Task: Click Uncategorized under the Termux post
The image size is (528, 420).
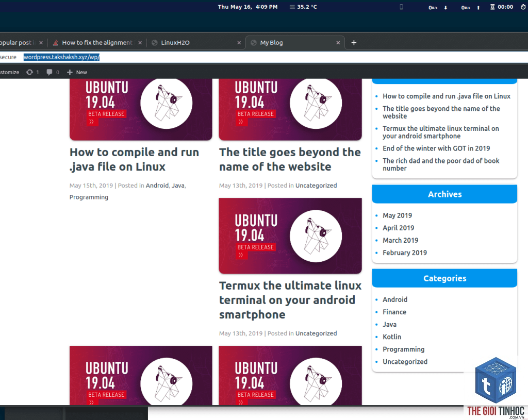Action: coord(316,333)
